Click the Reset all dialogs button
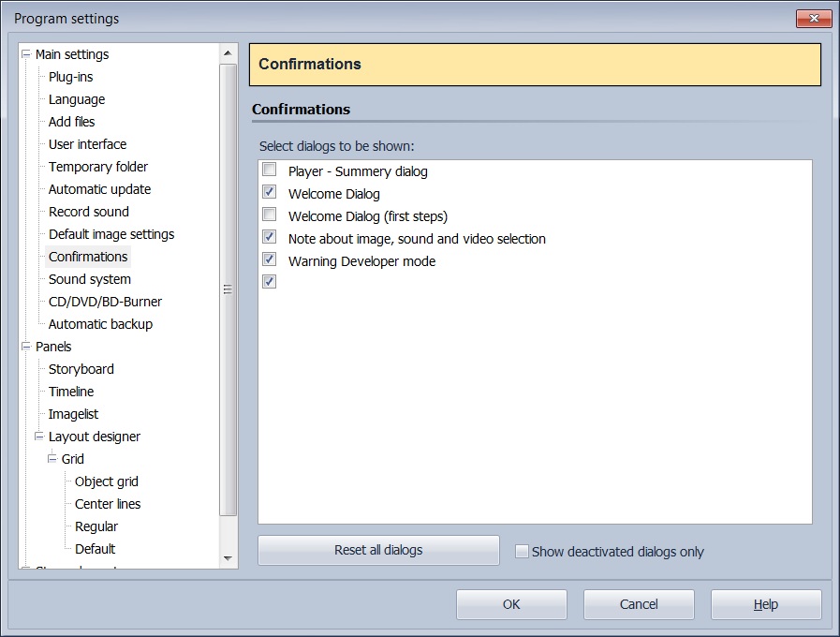 click(378, 550)
